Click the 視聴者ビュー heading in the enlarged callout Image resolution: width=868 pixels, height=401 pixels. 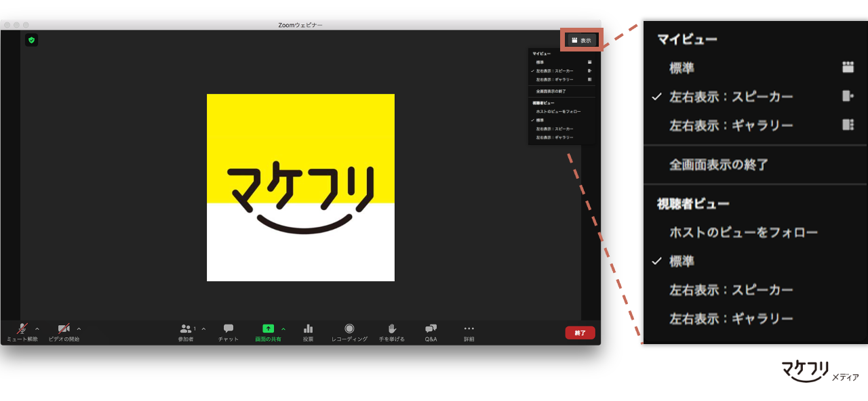pyautogui.click(x=693, y=203)
